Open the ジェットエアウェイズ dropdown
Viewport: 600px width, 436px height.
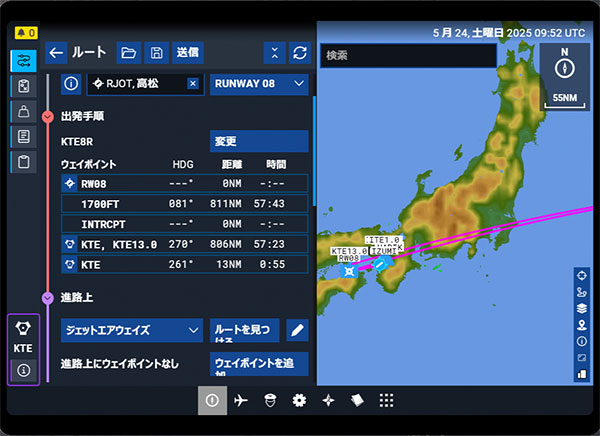pos(132,330)
